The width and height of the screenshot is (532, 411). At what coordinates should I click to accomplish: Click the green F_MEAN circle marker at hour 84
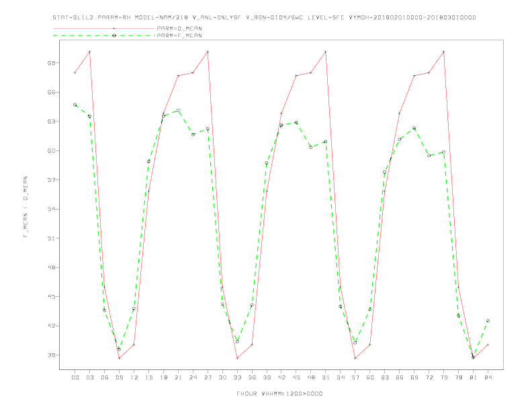[488, 321]
